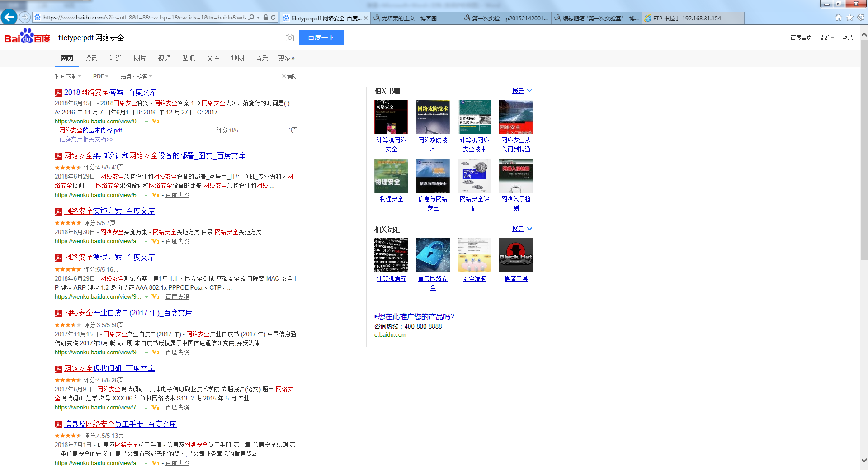Open the browser Tools gear icon
Screen dimensions: 868x470
[x=861, y=18]
